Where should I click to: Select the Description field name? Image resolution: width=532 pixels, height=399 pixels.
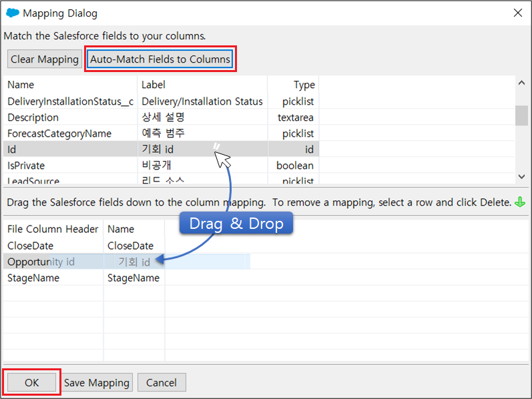(33, 117)
